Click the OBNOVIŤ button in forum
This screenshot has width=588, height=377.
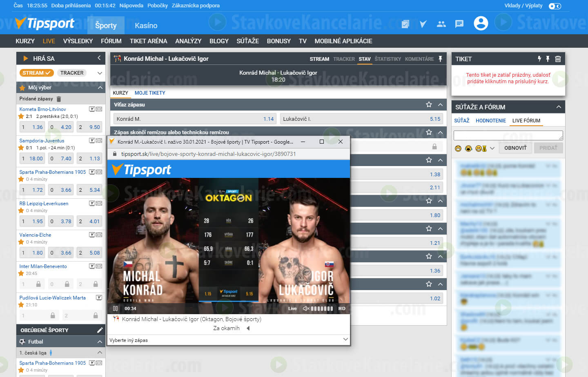pos(515,148)
